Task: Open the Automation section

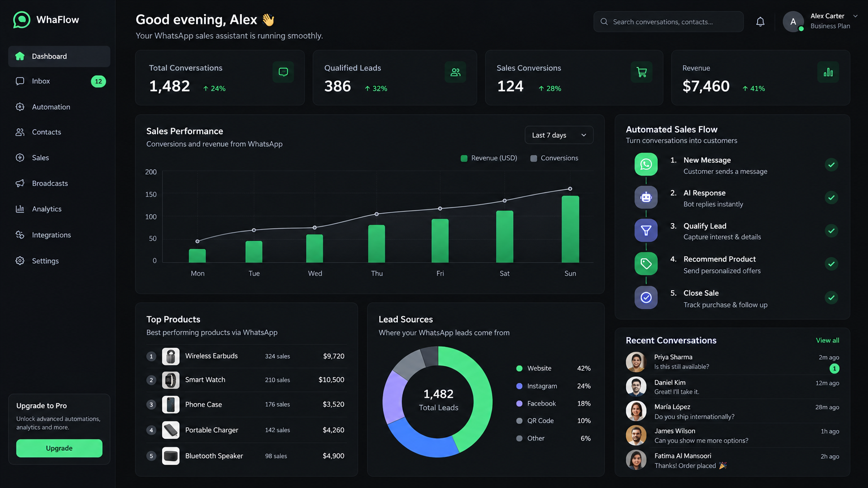Action: pyautogui.click(x=59, y=107)
